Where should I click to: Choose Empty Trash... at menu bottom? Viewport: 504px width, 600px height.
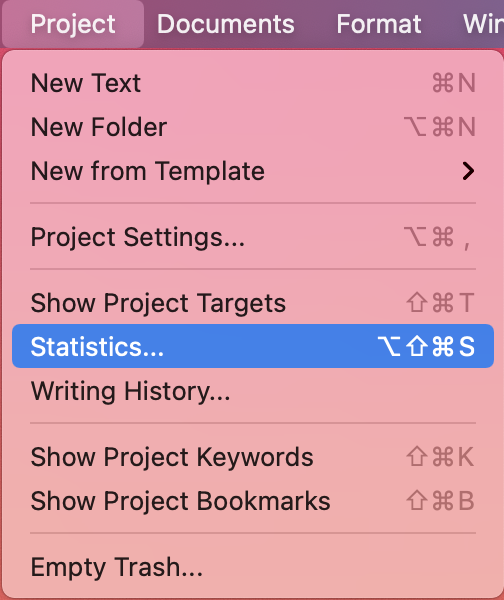(253, 567)
